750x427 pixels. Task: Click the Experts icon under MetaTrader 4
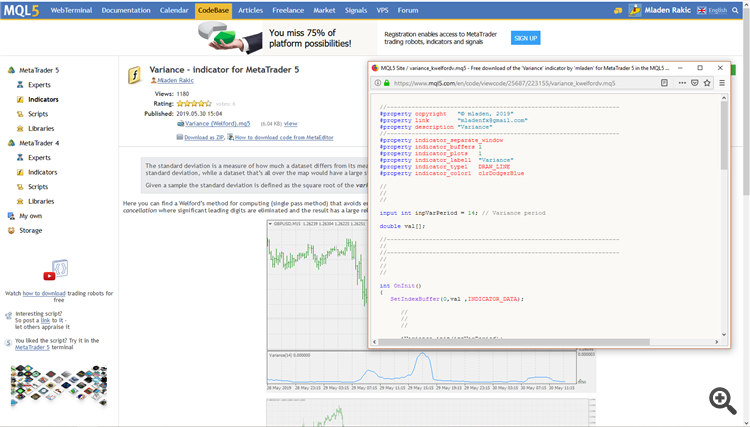[x=20, y=157]
